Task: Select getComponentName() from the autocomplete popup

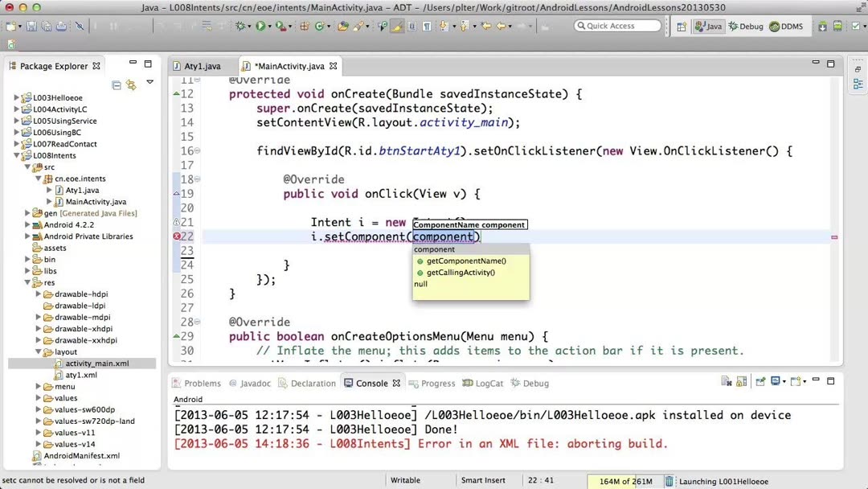Action: pyautogui.click(x=467, y=261)
